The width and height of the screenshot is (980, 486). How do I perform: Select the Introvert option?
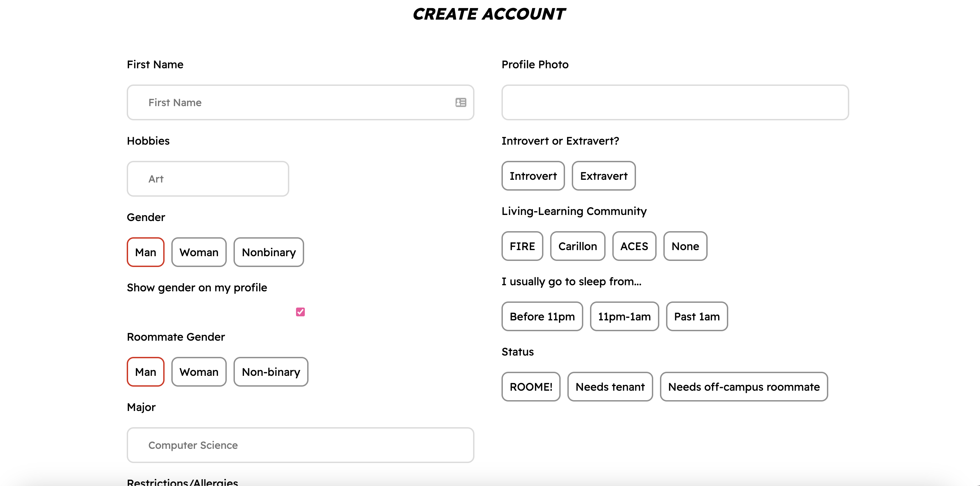(x=533, y=176)
